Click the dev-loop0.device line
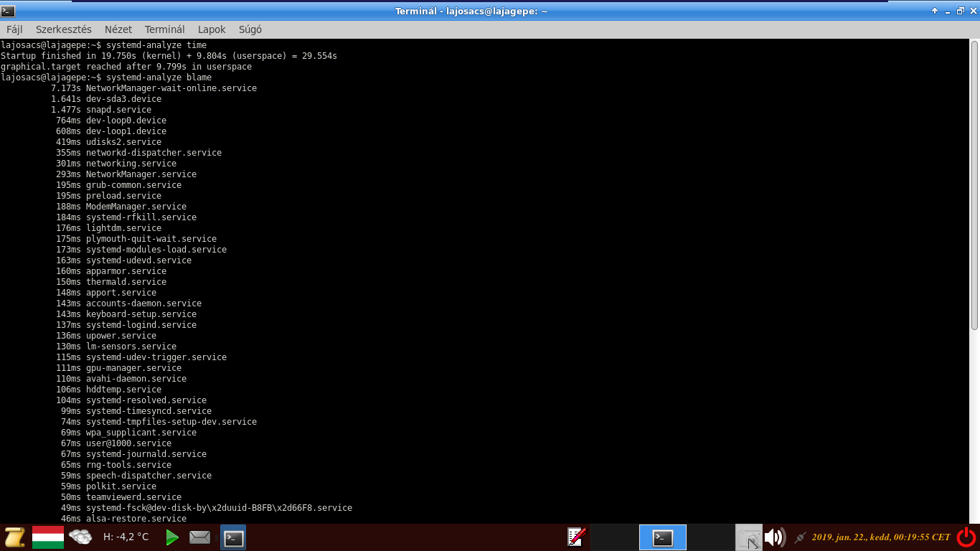Viewport: 980px width, 551px height. (111, 121)
